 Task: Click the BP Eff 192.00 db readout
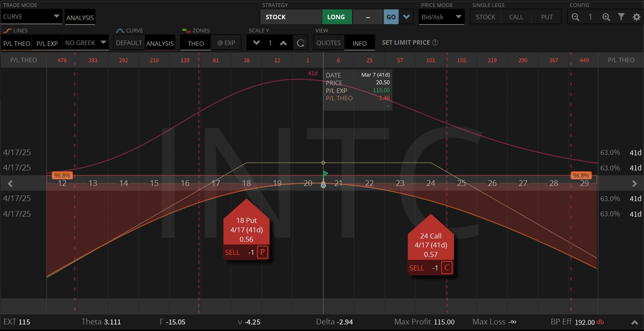[x=577, y=322]
